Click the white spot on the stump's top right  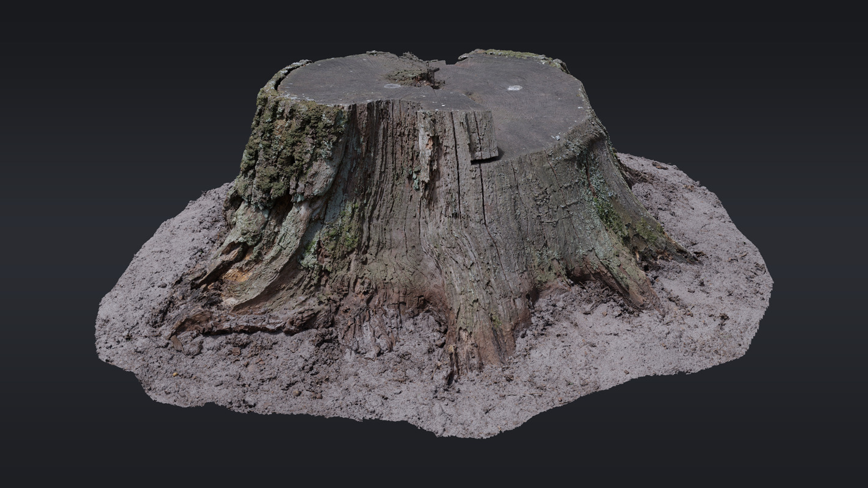point(515,88)
